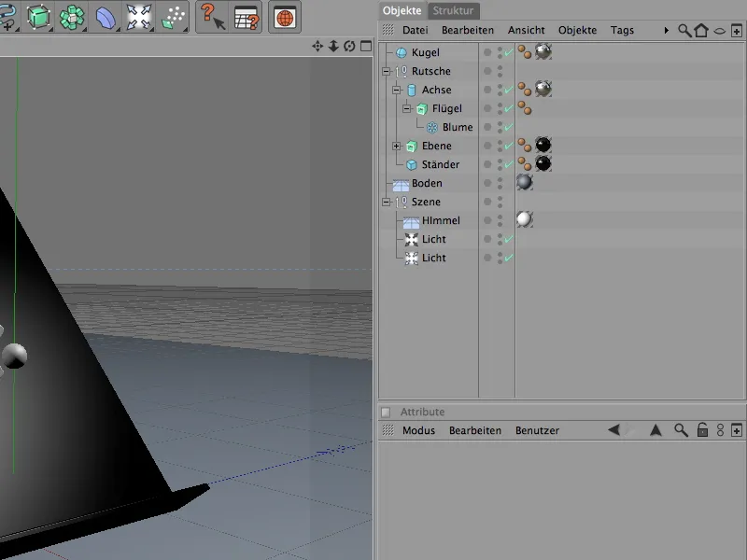Viewport: 747px width, 560px height.
Task: Collapse the Rutsche group
Action: (x=386, y=72)
